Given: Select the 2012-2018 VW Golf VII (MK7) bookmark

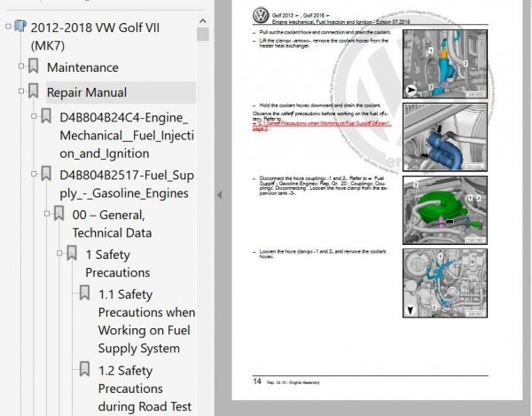Looking at the screenshot, I should 95,36.
